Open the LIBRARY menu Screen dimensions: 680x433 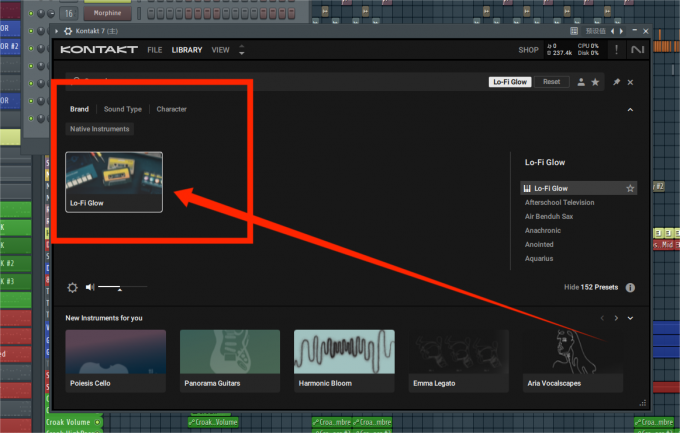pos(187,50)
